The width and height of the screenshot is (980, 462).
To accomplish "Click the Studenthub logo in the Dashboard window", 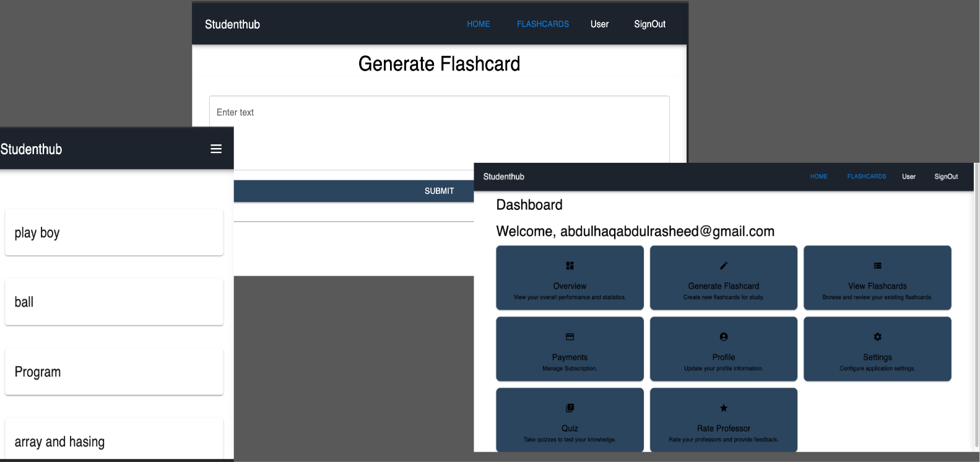I will pyautogui.click(x=503, y=177).
